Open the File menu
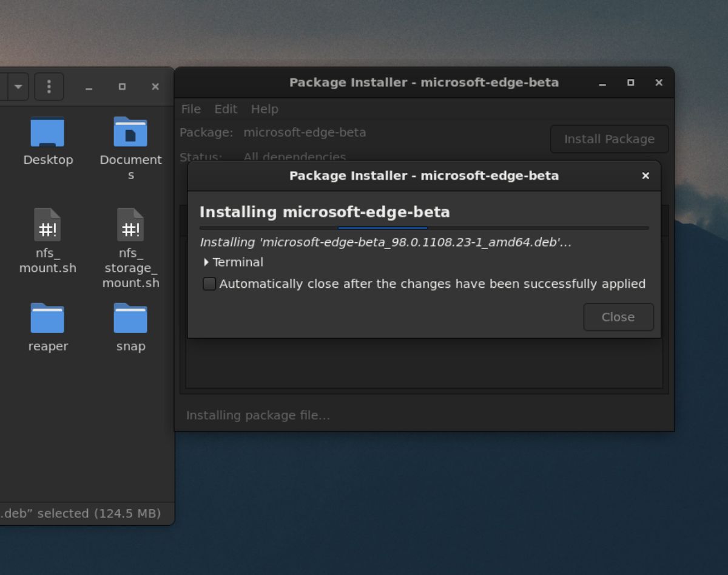Image resolution: width=728 pixels, height=575 pixels. tap(190, 109)
